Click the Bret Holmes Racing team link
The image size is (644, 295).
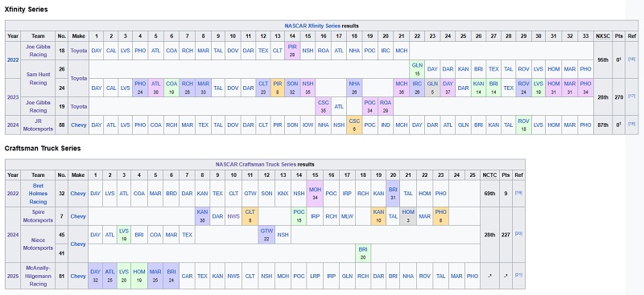(38, 194)
